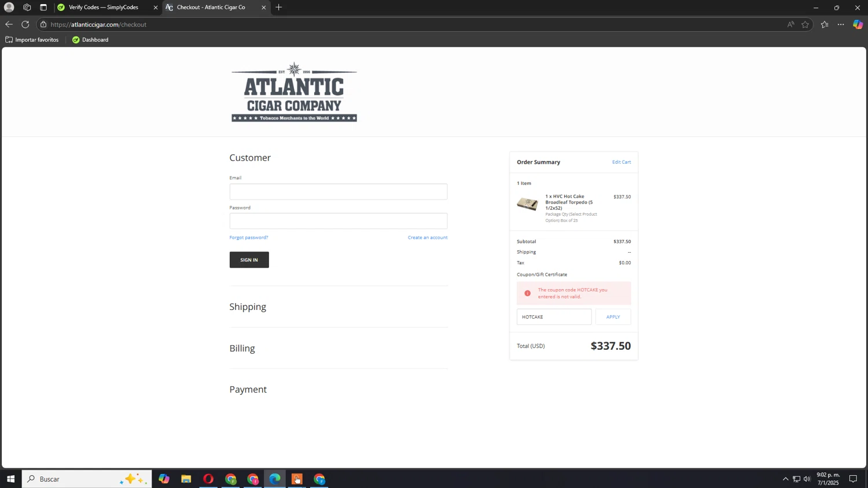The height and width of the screenshot is (488, 868).
Task: Apply the coupon with APPLY button
Action: (x=613, y=317)
